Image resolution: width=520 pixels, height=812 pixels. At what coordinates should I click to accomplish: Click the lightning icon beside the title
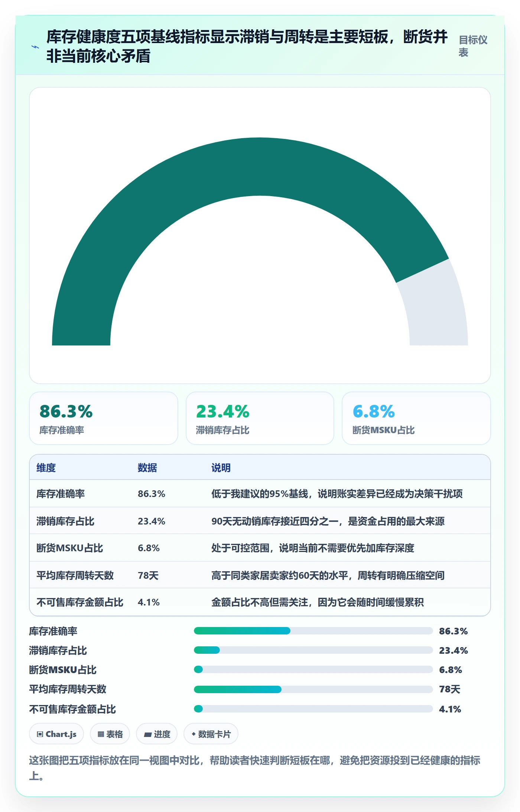point(35,47)
